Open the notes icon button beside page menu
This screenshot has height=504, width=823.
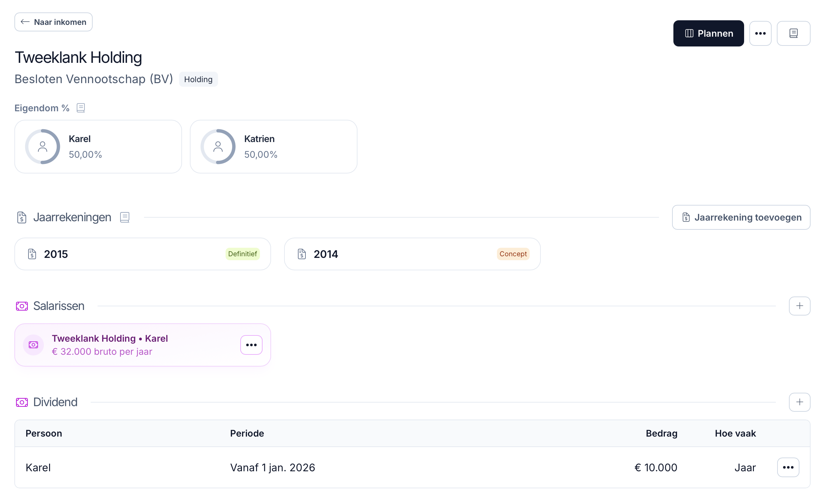pos(794,33)
